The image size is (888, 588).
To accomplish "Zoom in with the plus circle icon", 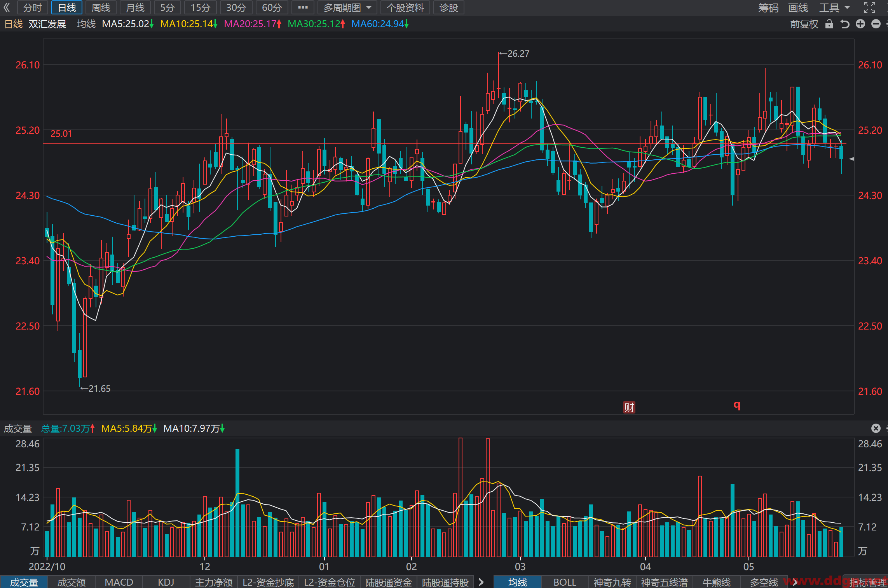I will (860, 24).
